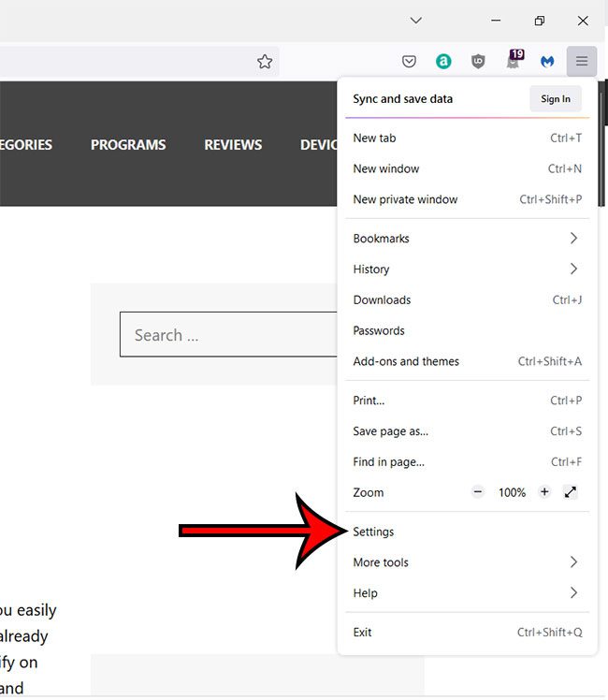Expand the More tools submenu
Screen dimensions: 608x700
tap(467, 562)
